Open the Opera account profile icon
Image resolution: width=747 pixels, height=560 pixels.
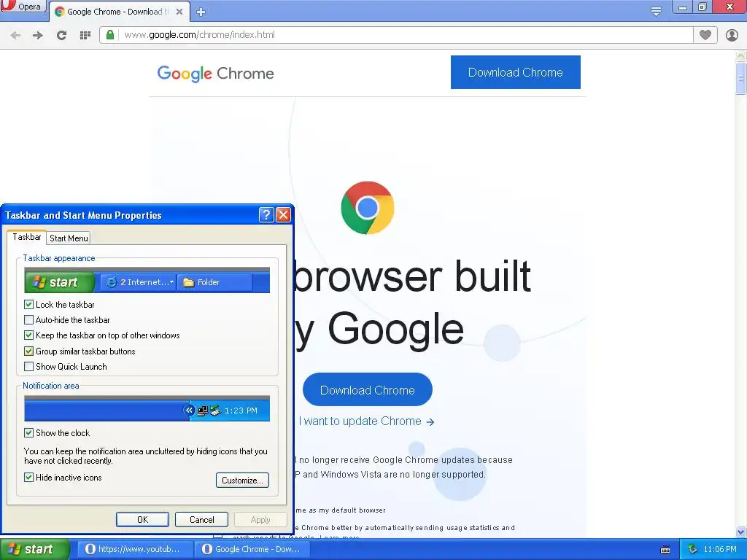coord(732,35)
